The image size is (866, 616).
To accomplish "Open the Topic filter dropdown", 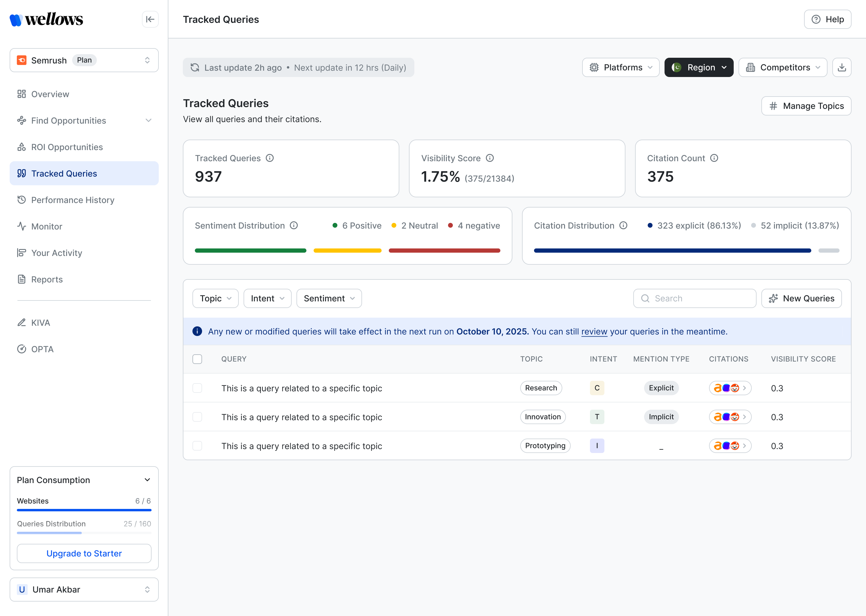I will pos(215,298).
